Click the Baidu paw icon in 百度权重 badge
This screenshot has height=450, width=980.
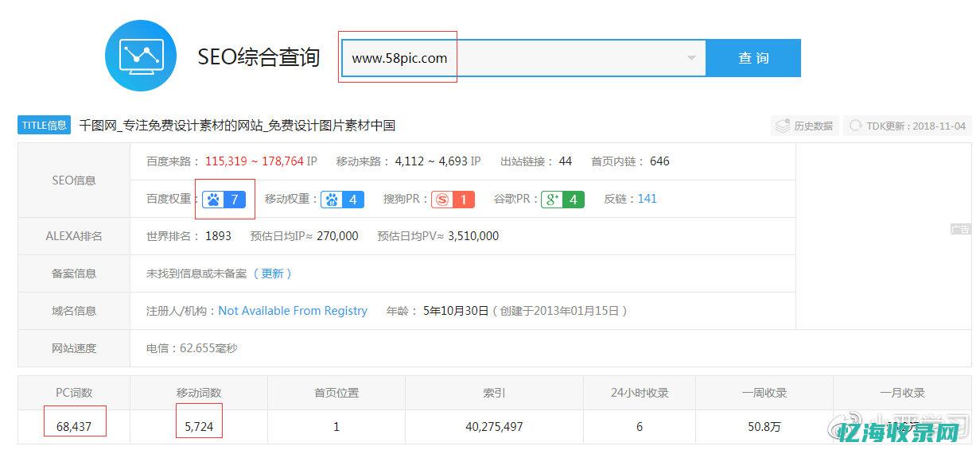coord(213,200)
